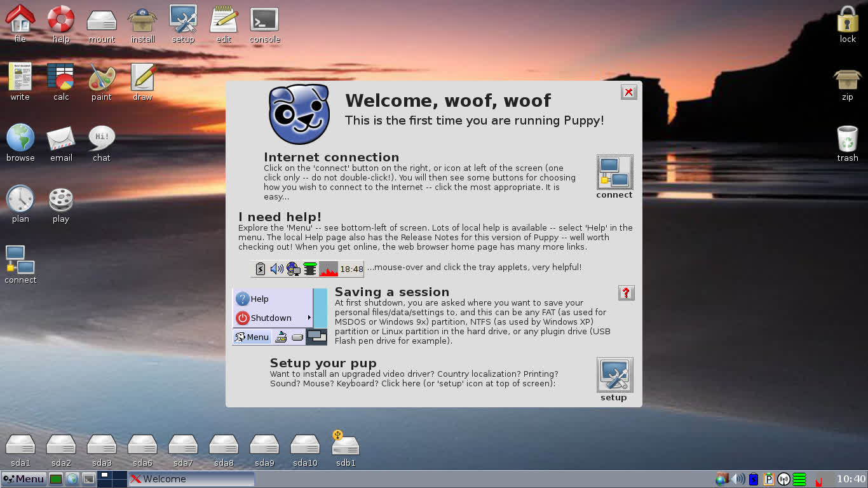Open the email envelope desktop icon
This screenshot has width=868, height=488.
point(61,139)
